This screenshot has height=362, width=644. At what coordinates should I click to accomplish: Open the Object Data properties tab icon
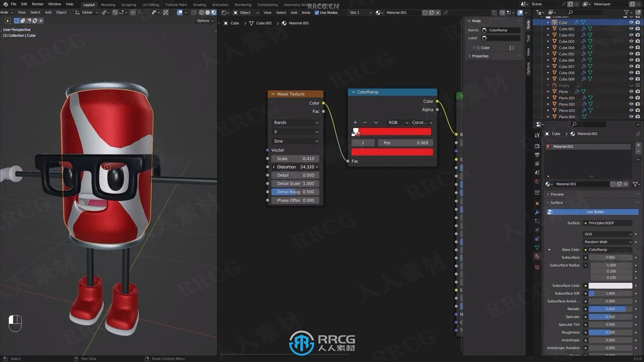537,247
